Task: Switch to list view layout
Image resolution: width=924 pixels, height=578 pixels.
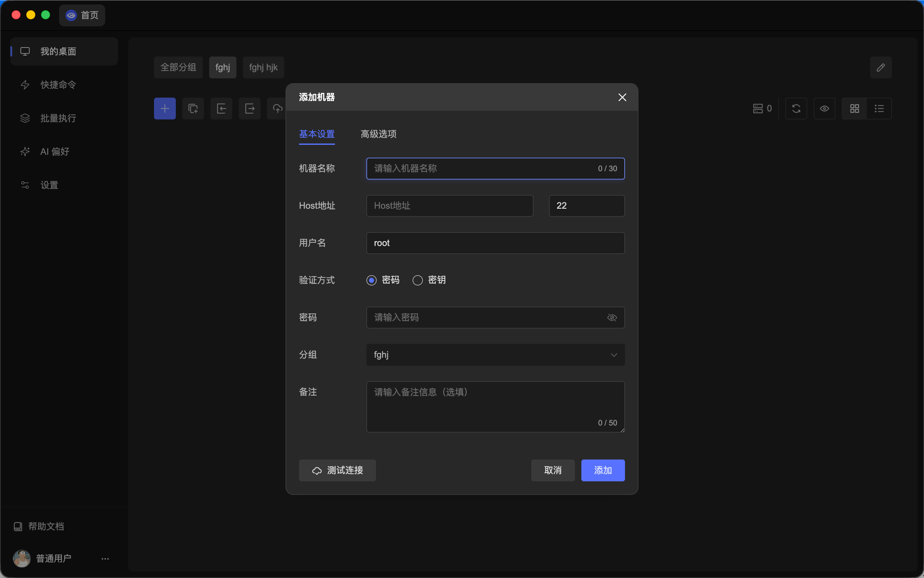Action: [x=879, y=109]
